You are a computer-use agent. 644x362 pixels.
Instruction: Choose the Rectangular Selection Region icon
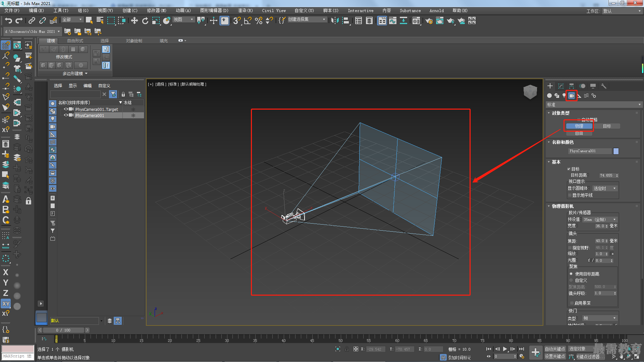(111, 21)
